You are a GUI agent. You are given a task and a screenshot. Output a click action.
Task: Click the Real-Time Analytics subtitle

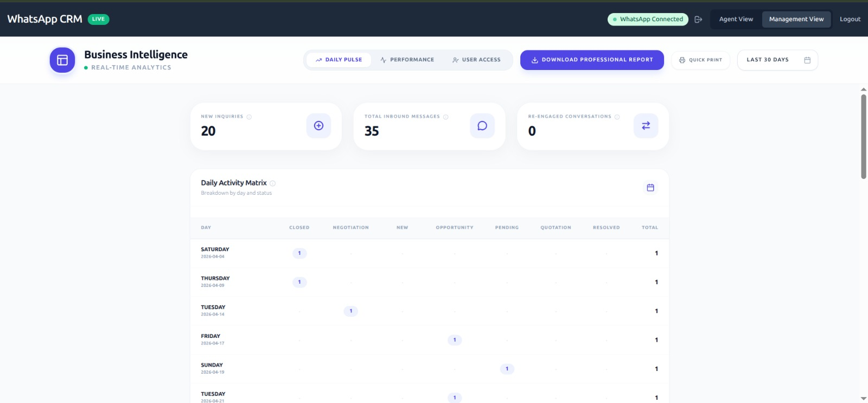pyautogui.click(x=131, y=68)
